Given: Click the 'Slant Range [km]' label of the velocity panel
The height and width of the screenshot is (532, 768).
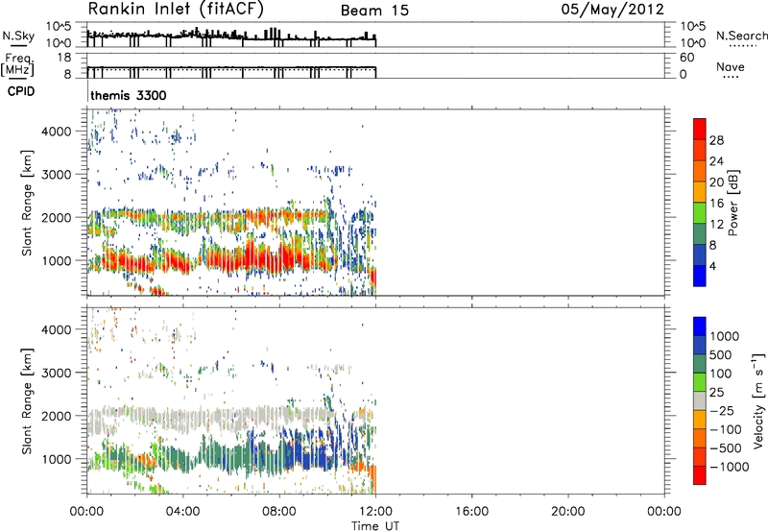Looking at the screenshot, I should (x=27, y=401).
